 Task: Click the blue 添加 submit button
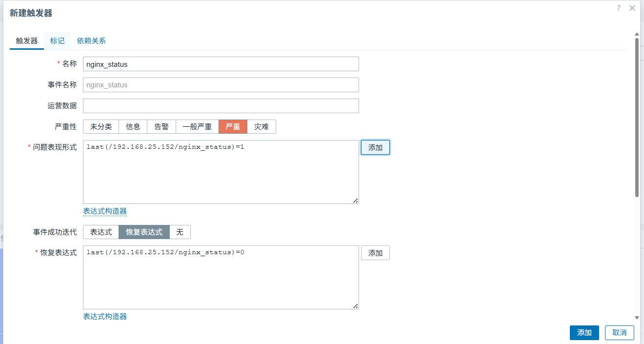[584, 333]
